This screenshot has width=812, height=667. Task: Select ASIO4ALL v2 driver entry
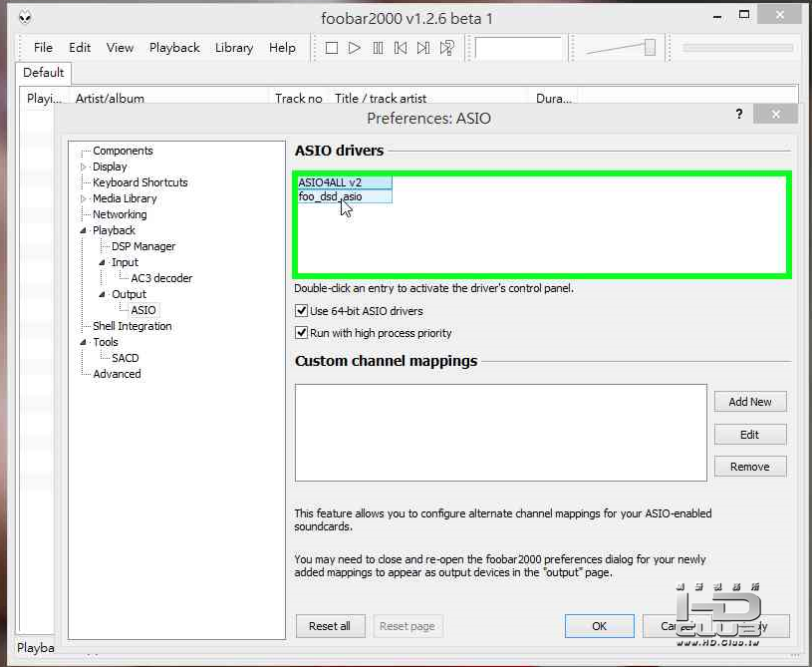click(x=345, y=182)
